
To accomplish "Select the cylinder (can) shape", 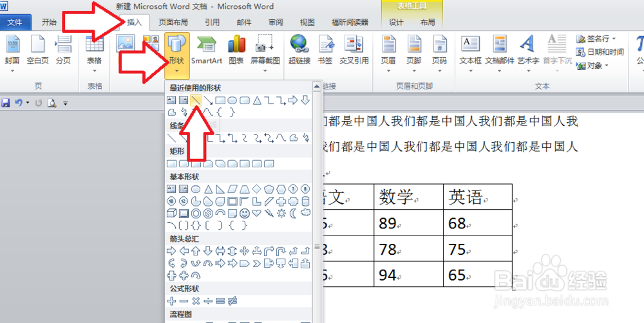I will [305, 201].
